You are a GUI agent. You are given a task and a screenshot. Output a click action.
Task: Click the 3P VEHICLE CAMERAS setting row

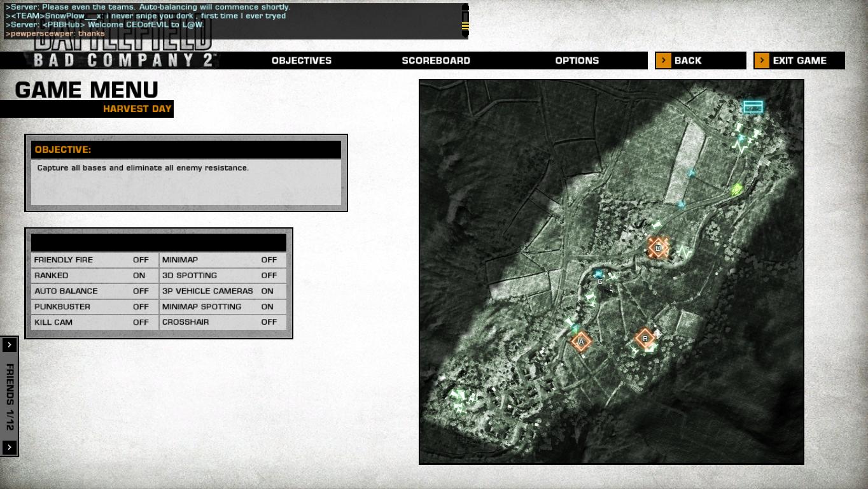point(223,291)
